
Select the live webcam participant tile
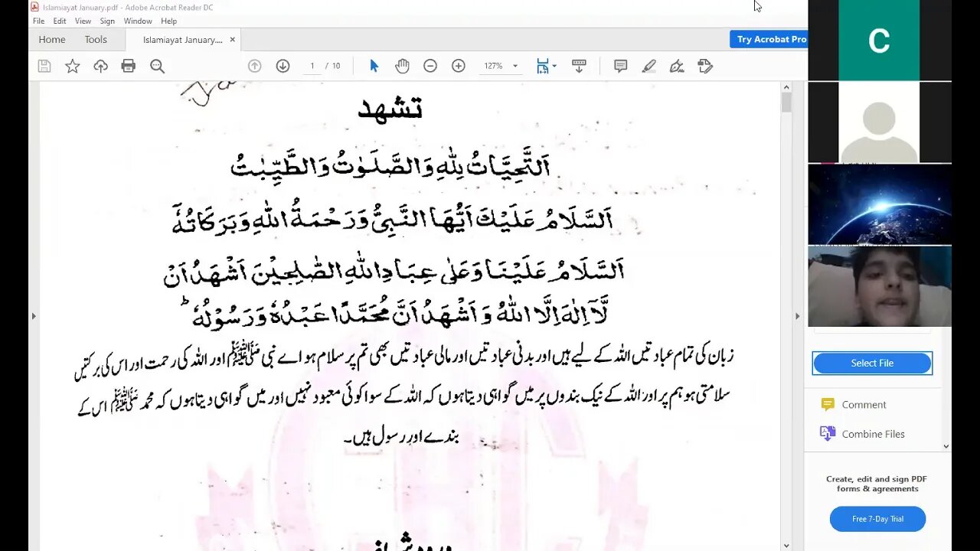[879, 286]
